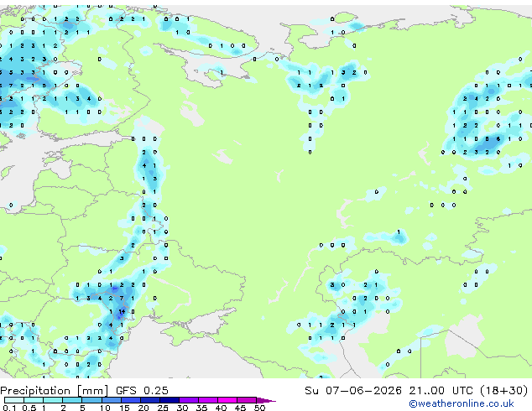Screen dimensions: 532x411
Task: Select the 2–5 mm legend color box
Action: click(x=72, y=400)
